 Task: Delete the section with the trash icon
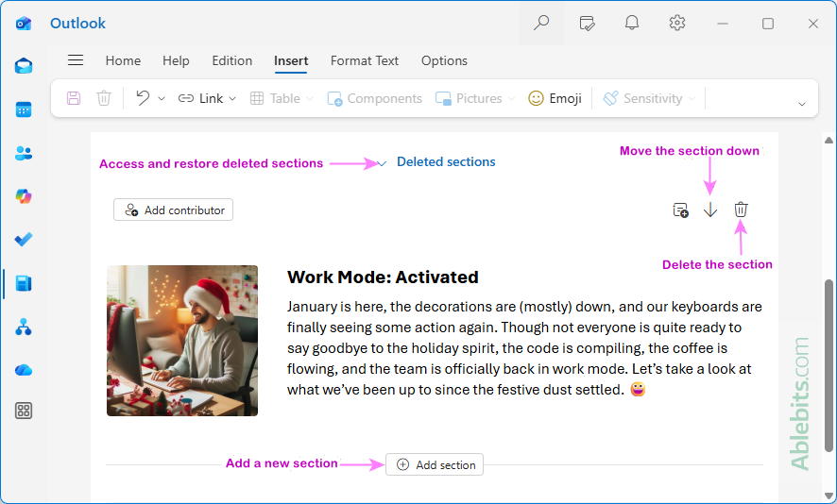(741, 210)
